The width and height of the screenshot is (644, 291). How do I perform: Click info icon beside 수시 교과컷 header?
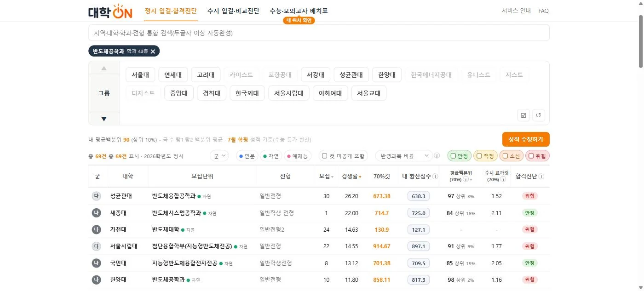[x=503, y=180]
